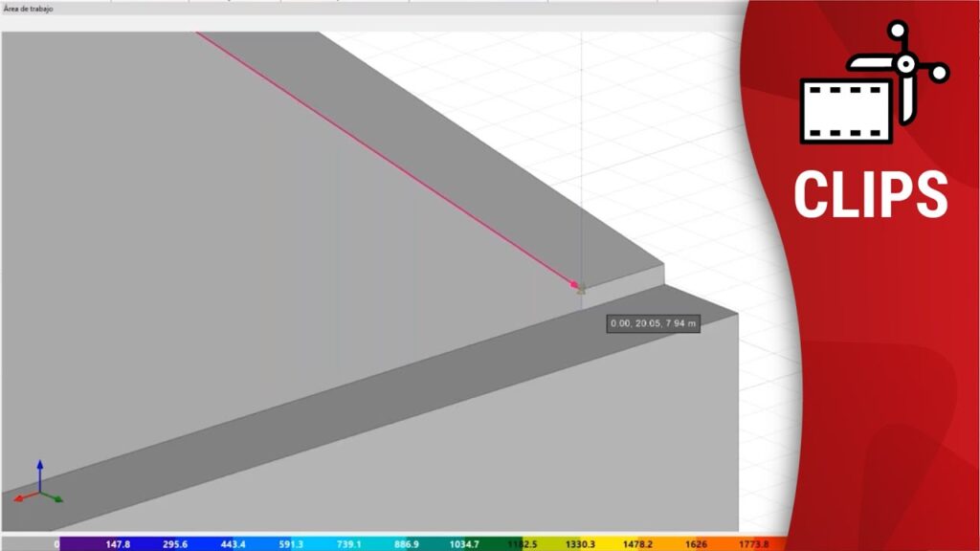This screenshot has height=551, width=980.
Task: Click the 295.6 blue legend segment
Action: pos(175,544)
